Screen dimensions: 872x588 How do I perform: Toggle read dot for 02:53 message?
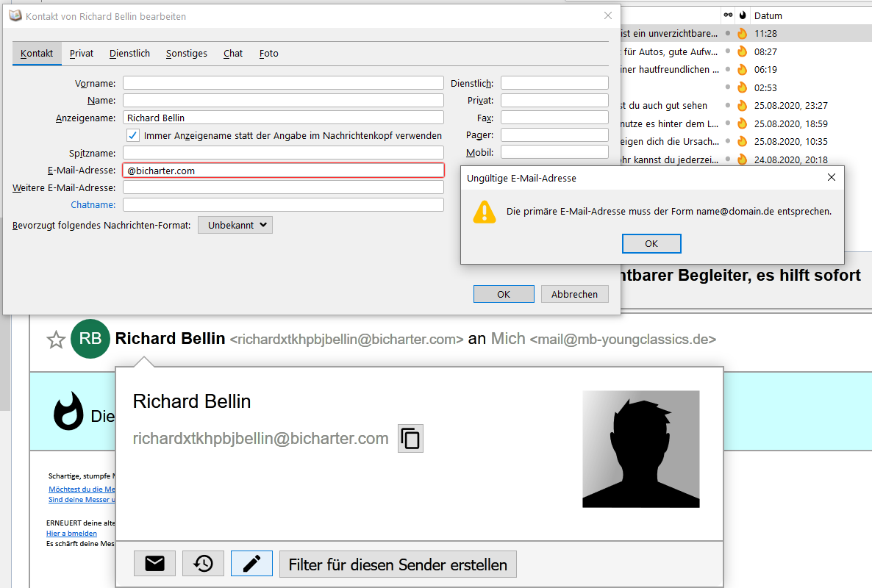pos(727,87)
